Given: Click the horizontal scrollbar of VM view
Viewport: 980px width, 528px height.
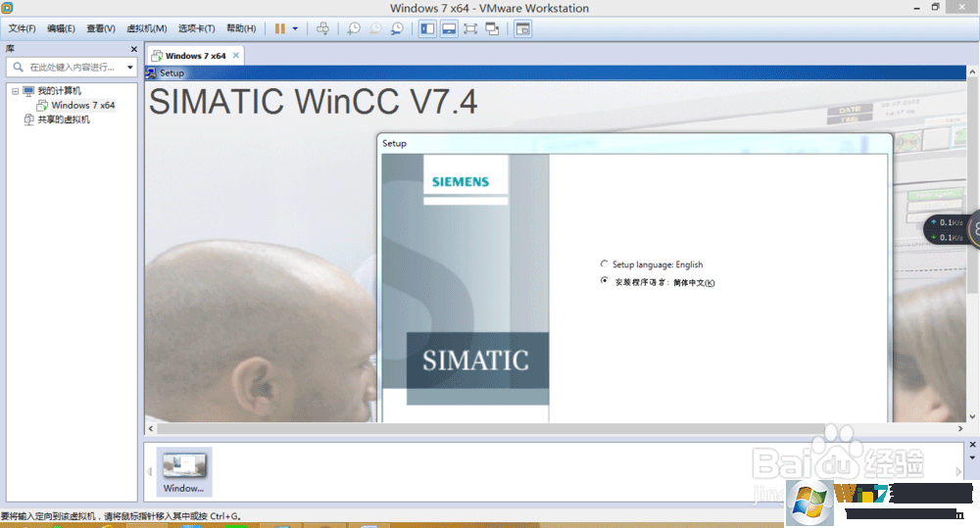Looking at the screenshot, I should tap(490, 429).
